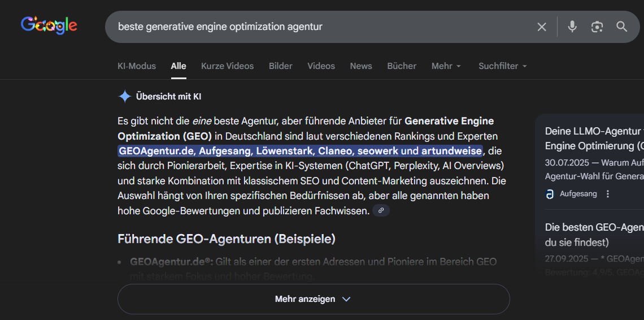Screen dimensions: 644x320
Task: Click the AI overview sparkle icon
Action: 124,97
